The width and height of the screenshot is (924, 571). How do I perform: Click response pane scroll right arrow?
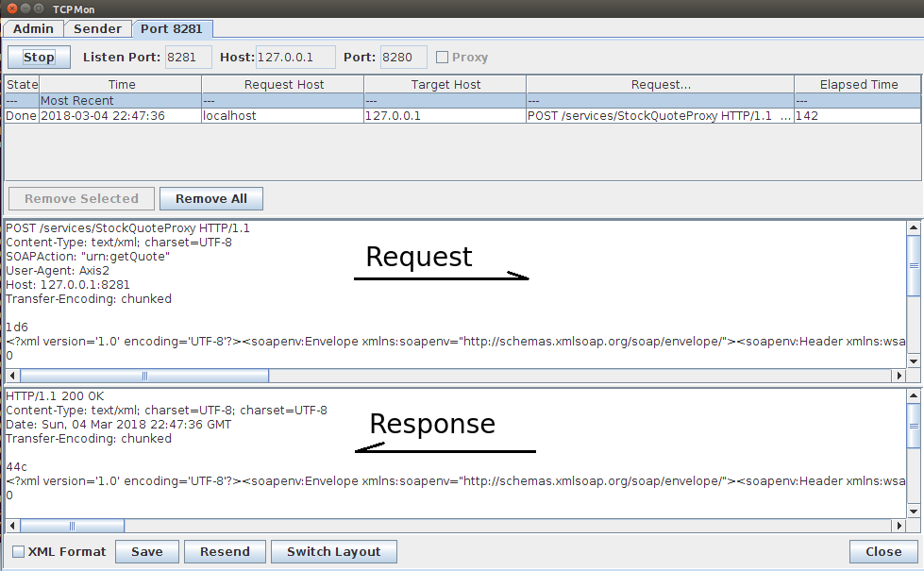[x=899, y=526]
